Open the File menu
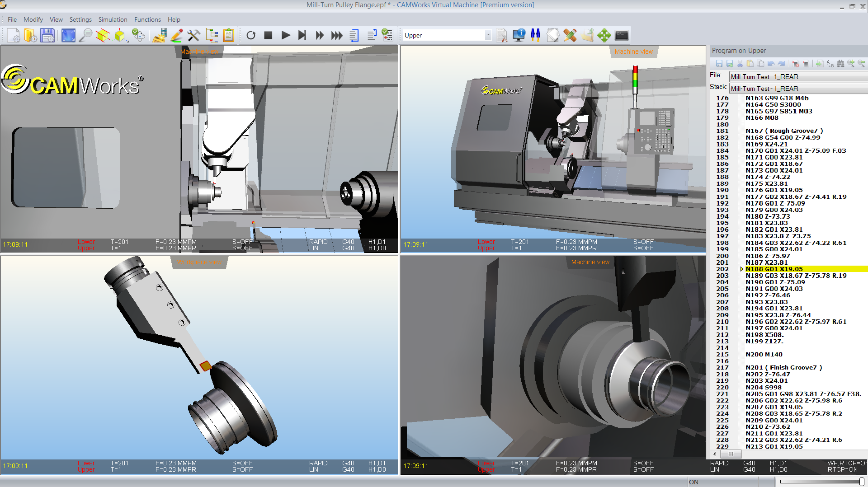The width and height of the screenshot is (868, 487). [12, 19]
